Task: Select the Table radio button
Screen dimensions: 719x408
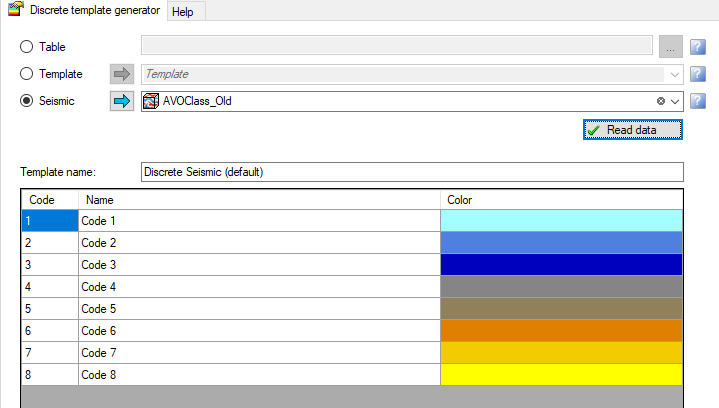Action: click(x=27, y=47)
